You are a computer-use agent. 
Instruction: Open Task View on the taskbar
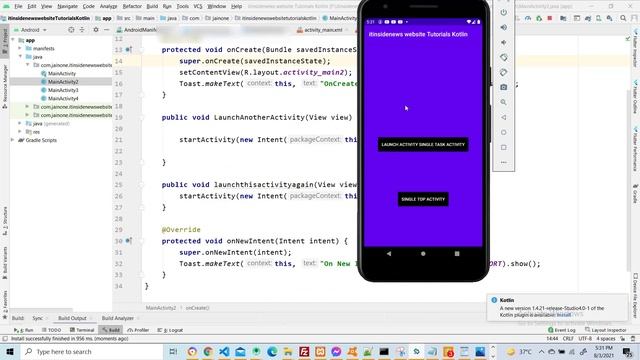coord(173,351)
